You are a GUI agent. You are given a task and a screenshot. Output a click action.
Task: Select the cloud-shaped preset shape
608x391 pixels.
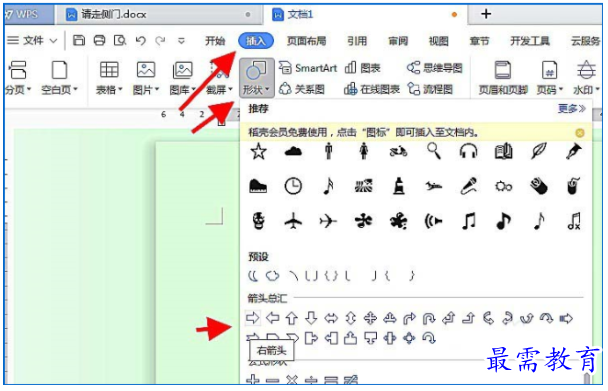click(x=272, y=276)
